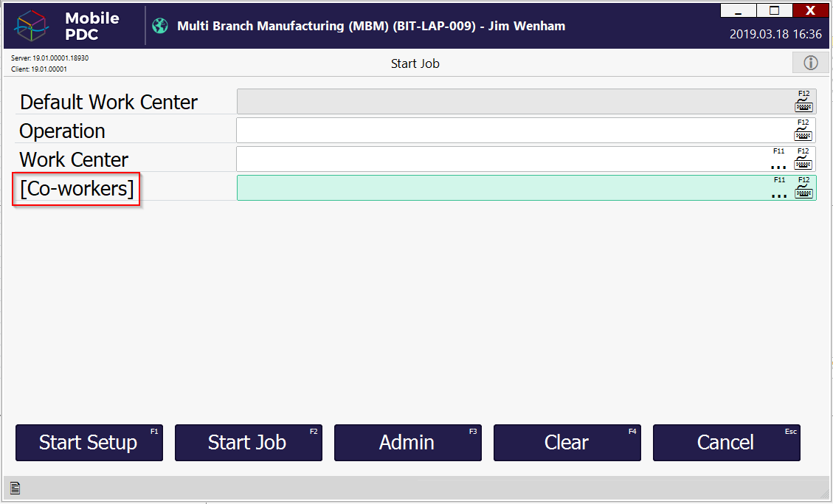The height and width of the screenshot is (504, 833).
Task: Click into the Co-workers input field
Action: pos(502,188)
